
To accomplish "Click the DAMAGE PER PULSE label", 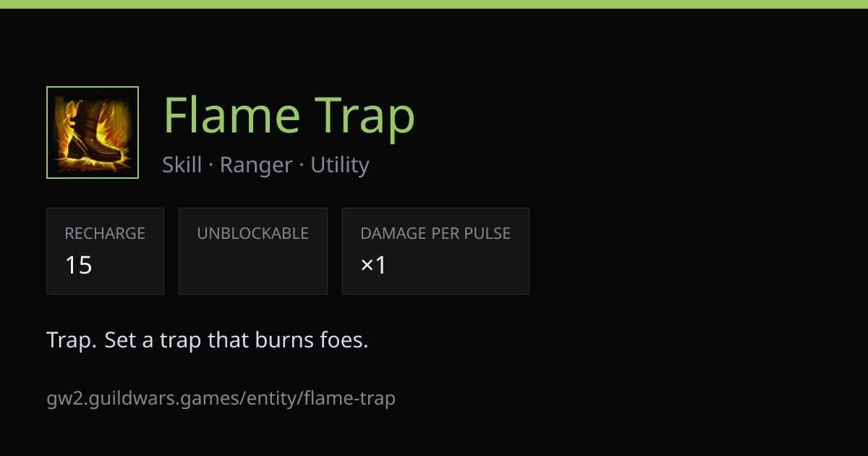I will tap(435, 234).
